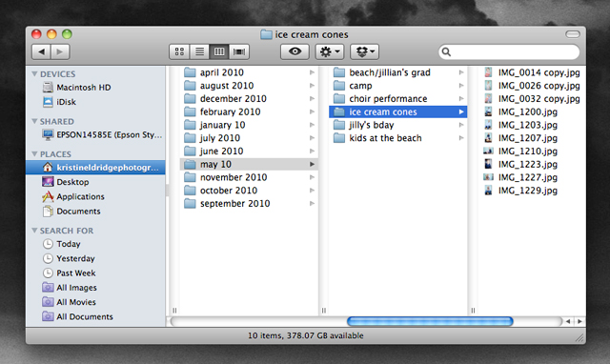Click the scroll right arrow
This screenshot has width=610, height=364.
[x=579, y=321]
